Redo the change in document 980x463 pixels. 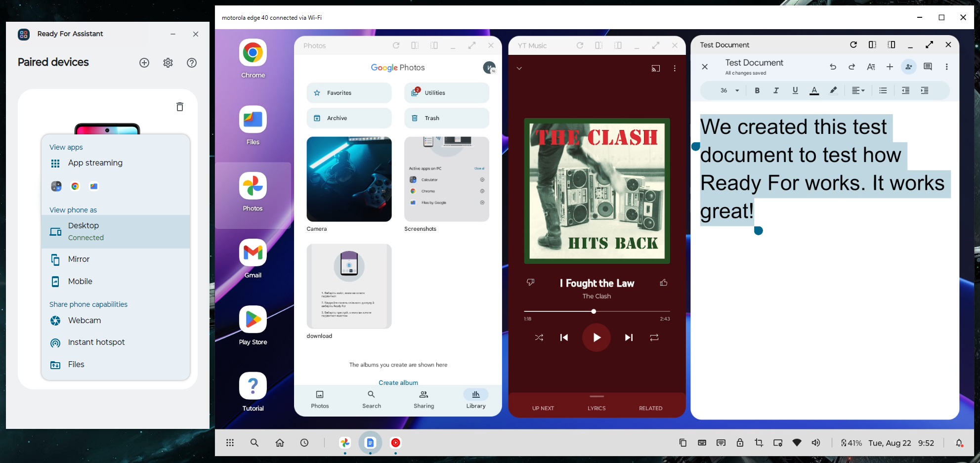point(852,67)
